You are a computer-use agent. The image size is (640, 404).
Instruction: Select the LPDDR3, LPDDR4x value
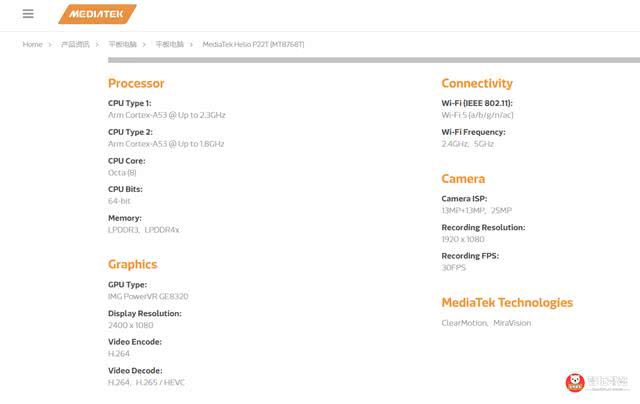(144, 230)
